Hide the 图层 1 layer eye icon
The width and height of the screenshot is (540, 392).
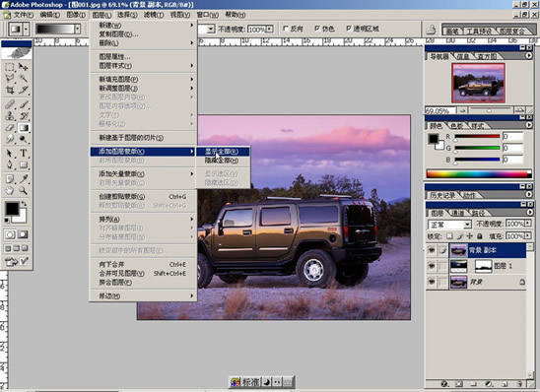[x=432, y=266]
